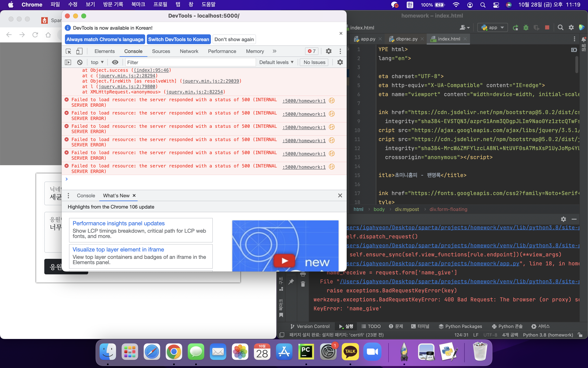The height and width of the screenshot is (368, 588).
Task: Select the inspect element tool in DevTools
Action: 69,51
